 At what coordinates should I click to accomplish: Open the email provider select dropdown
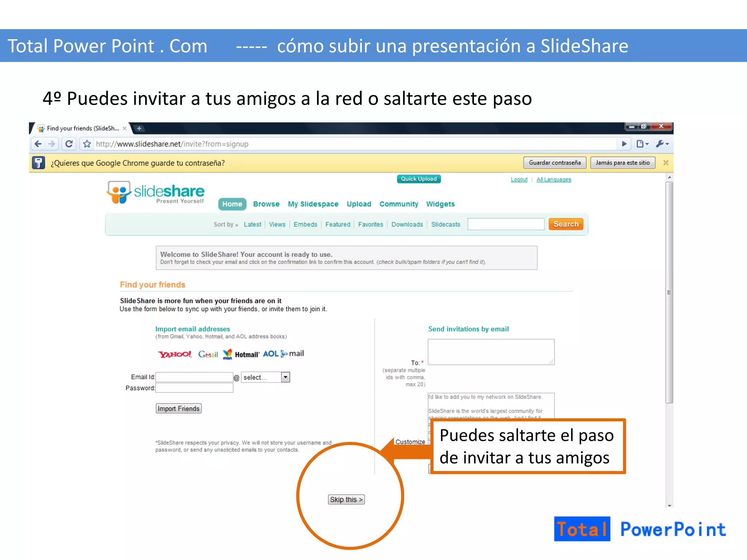[266, 377]
